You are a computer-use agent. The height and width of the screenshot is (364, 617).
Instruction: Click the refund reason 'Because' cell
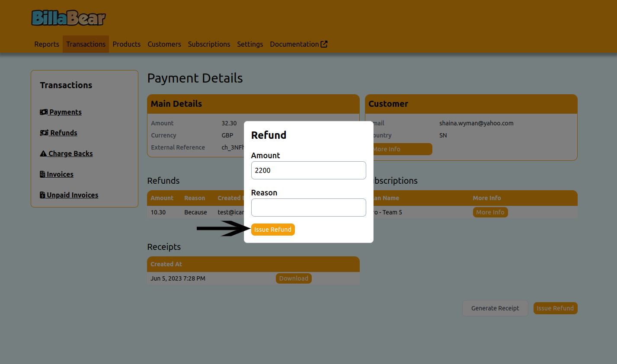click(195, 212)
